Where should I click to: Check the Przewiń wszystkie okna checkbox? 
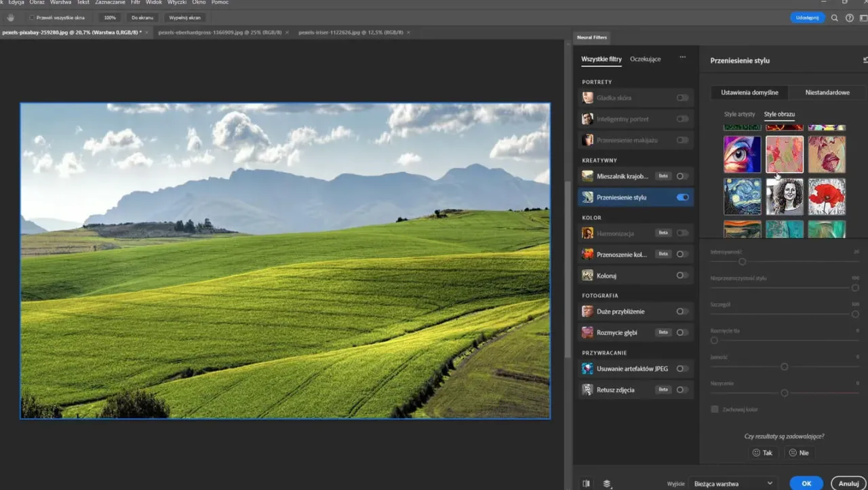click(x=32, y=18)
